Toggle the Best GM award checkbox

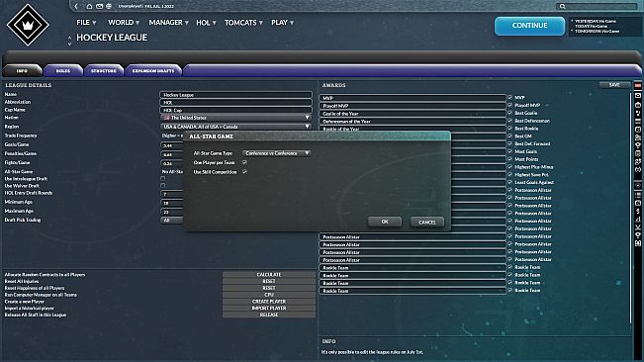pyautogui.click(x=509, y=136)
